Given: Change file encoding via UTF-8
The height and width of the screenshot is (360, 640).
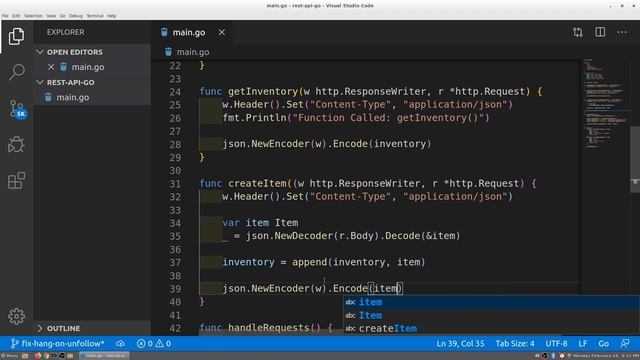Looking at the screenshot, I should (556, 344).
